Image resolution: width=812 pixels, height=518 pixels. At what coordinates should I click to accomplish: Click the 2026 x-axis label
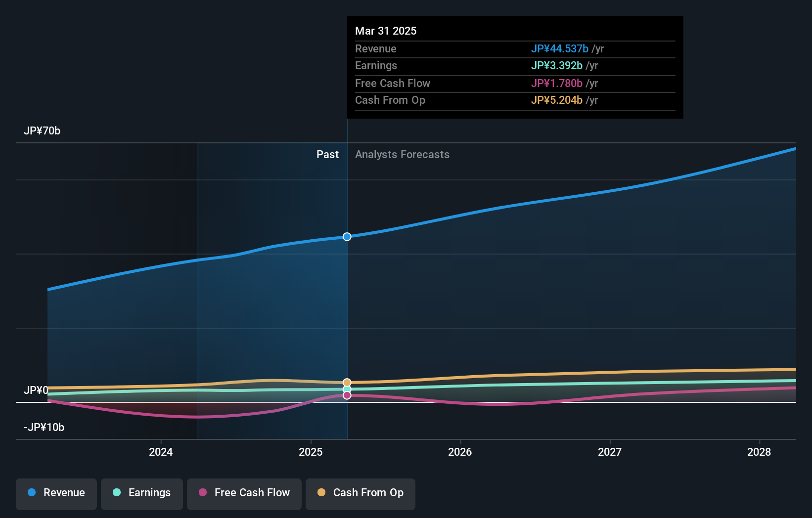click(460, 452)
